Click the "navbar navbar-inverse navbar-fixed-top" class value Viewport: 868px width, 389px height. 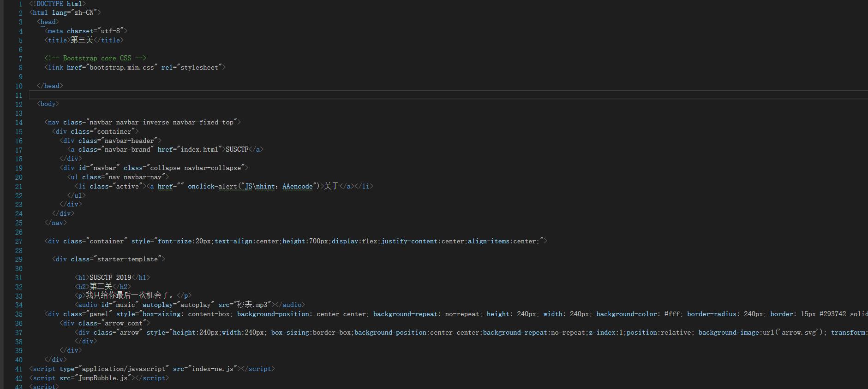[162, 122]
